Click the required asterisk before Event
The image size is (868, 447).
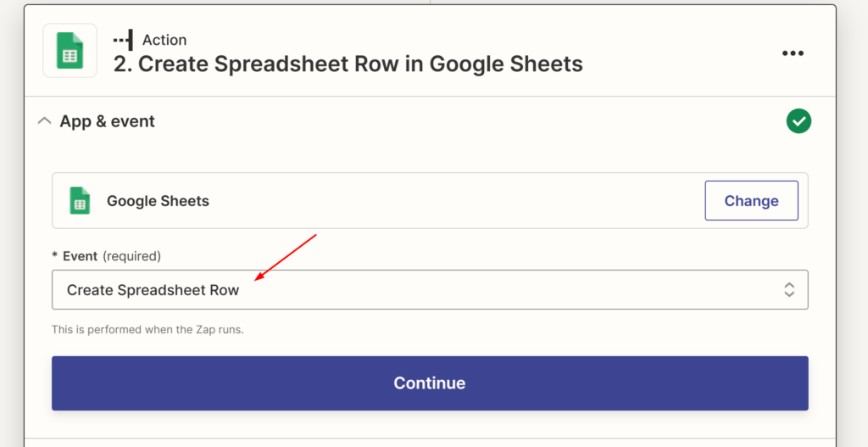point(55,256)
